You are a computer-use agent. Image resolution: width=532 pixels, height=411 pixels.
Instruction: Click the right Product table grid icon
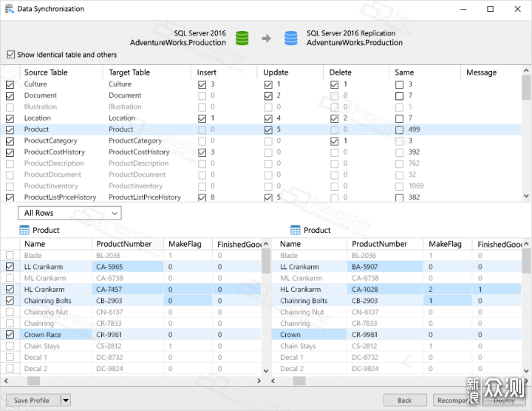pos(295,230)
